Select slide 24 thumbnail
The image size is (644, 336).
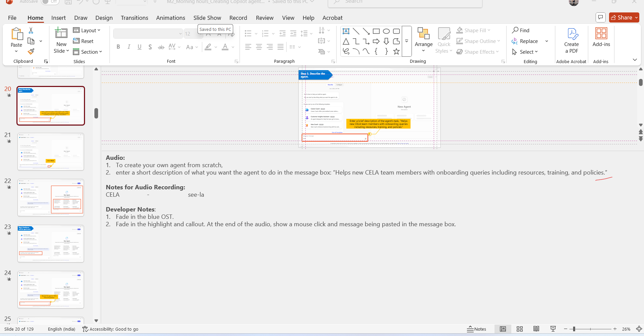click(x=50, y=290)
